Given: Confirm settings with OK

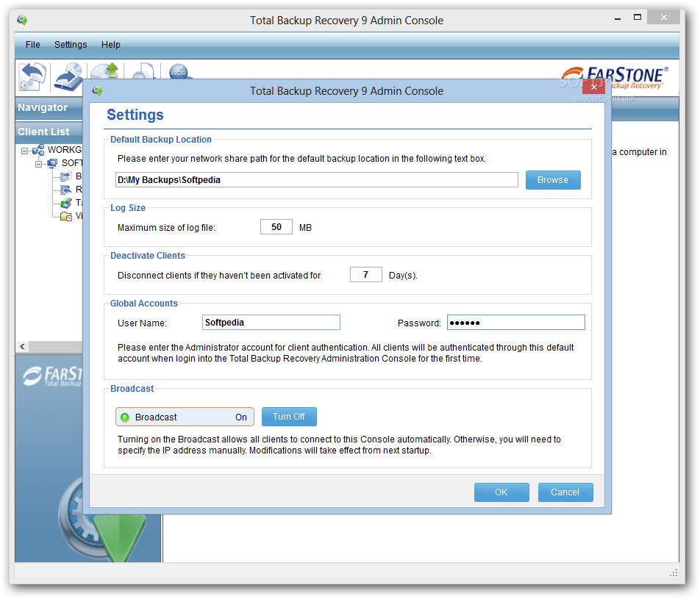Looking at the screenshot, I should (x=501, y=492).
